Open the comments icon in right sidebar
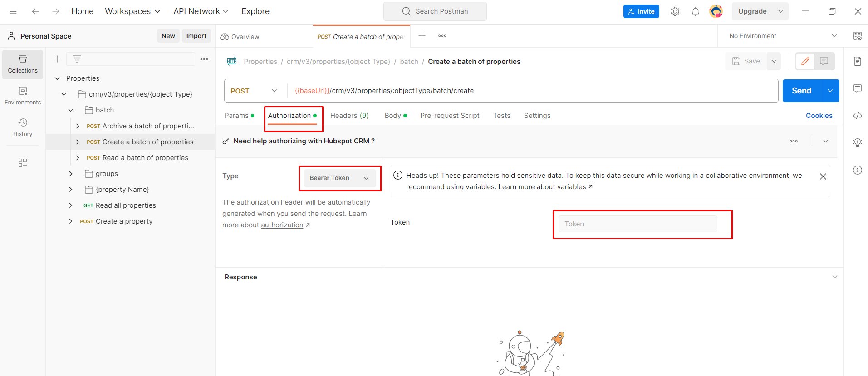868x376 pixels. pos(857,88)
